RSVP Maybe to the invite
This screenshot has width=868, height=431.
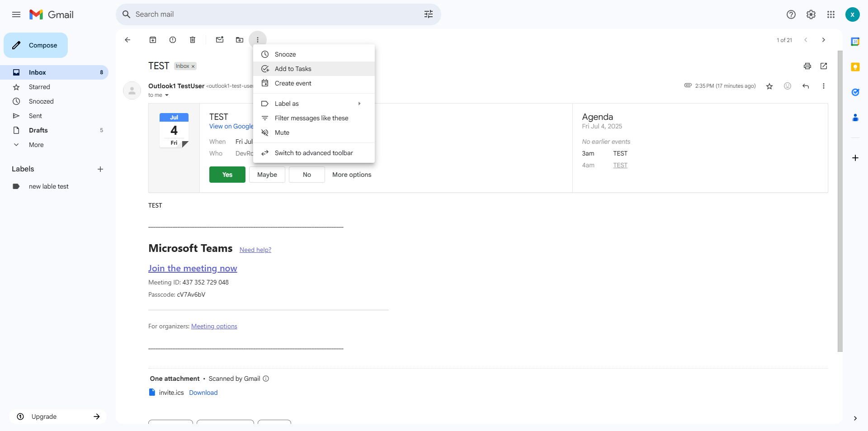tap(267, 175)
